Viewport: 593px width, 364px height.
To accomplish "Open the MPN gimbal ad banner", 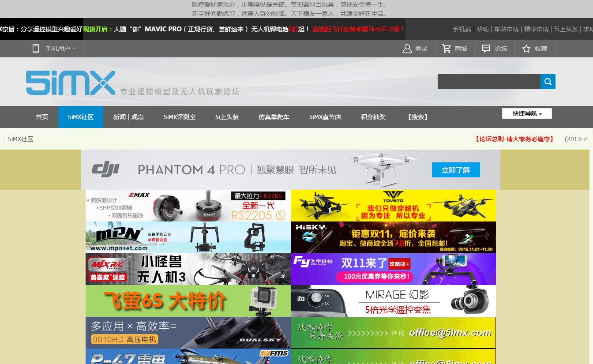I will 188,237.
